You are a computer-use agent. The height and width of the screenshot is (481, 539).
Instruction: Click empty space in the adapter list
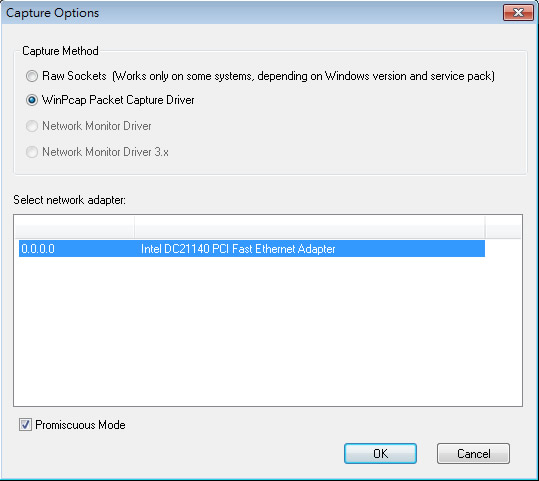point(268,330)
